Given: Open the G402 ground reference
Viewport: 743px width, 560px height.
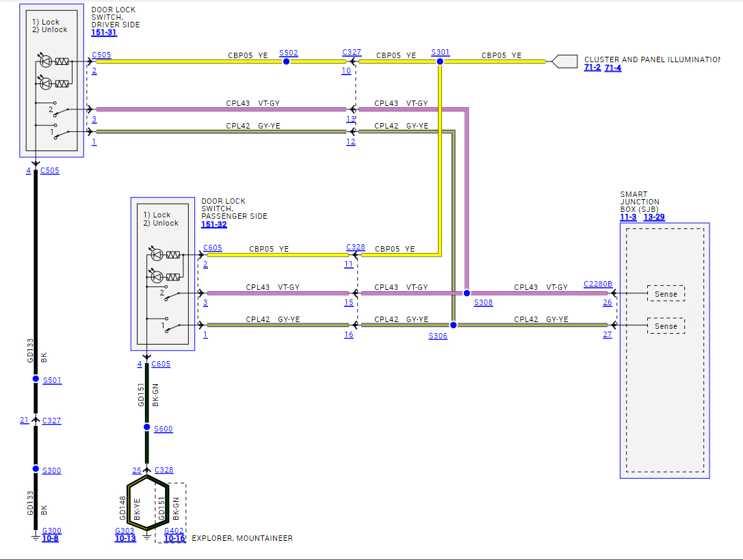Looking at the screenshot, I should 174,531.
